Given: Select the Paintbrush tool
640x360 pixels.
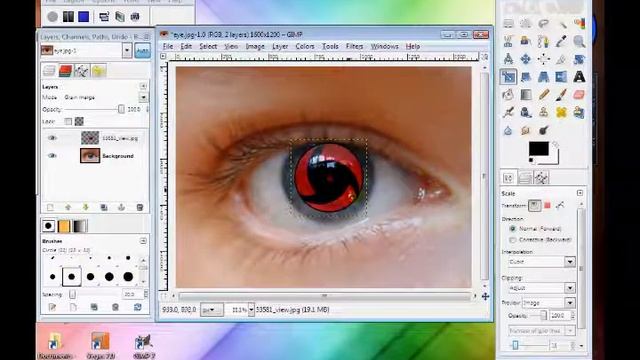Looking at the screenshot, I should [x=562, y=95].
